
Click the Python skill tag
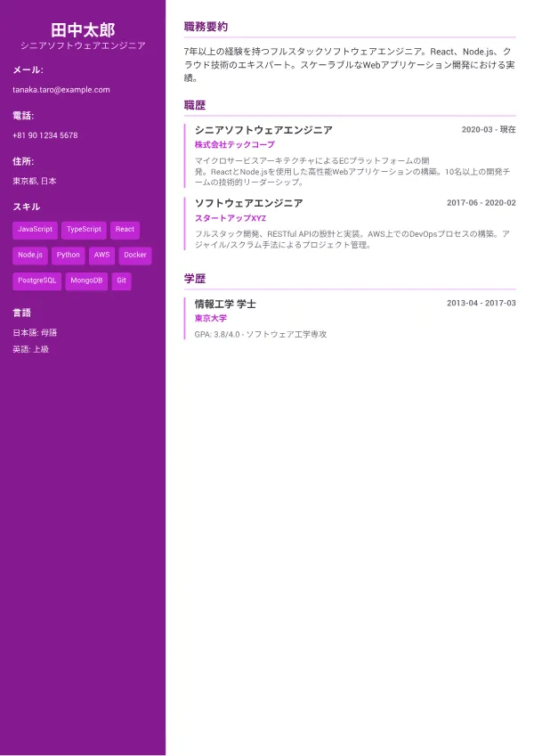pyautogui.click(x=68, y=255)
